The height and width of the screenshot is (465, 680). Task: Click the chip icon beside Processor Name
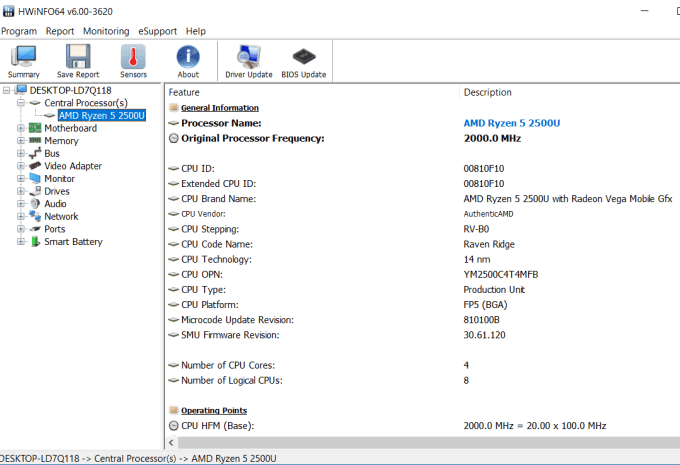[173, 123]
